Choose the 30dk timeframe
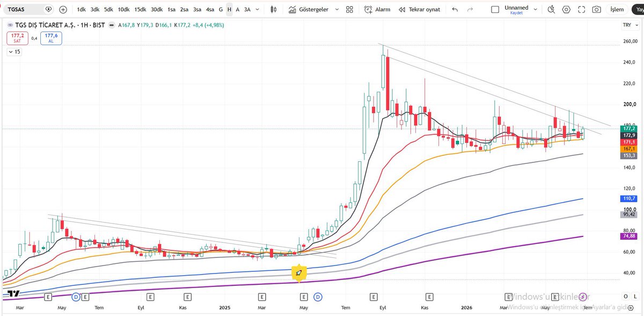This screenshot has height=316, width=644. click(157, 9)
